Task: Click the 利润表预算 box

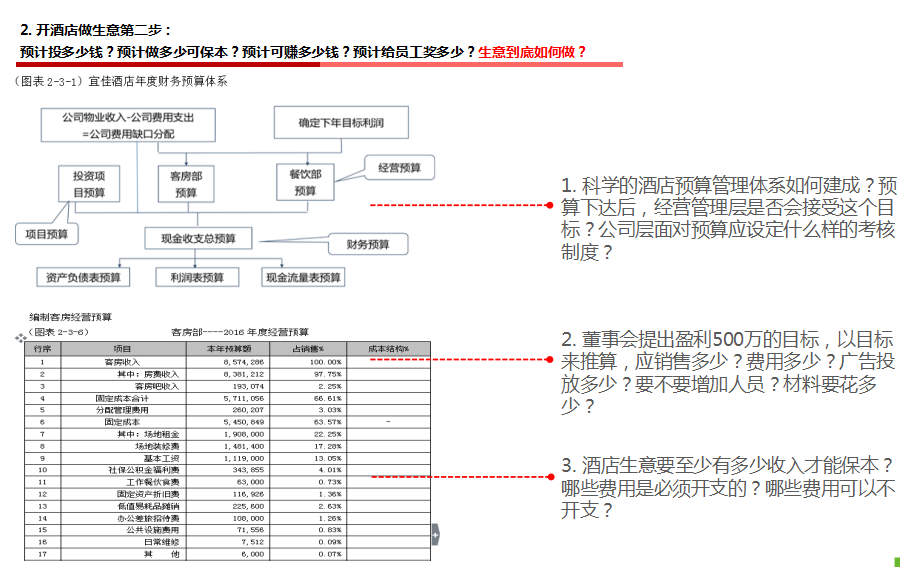Action: tap(197, 277)
